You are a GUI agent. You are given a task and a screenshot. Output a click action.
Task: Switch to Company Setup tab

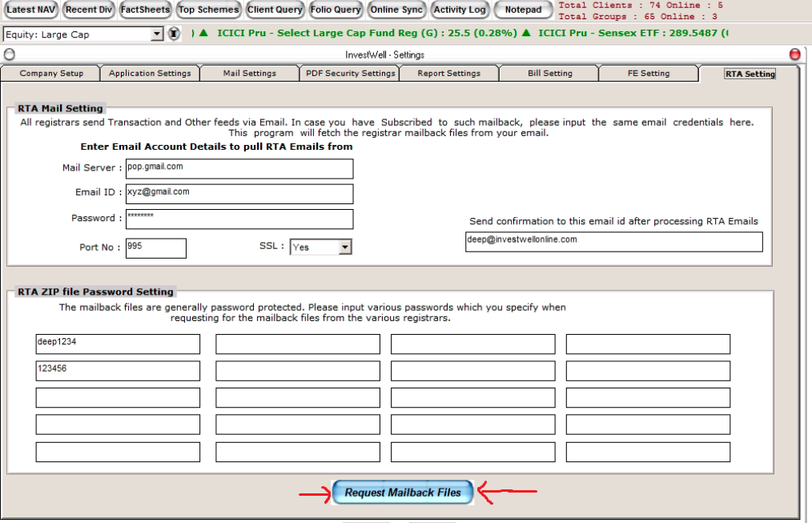tap(51, 74)
